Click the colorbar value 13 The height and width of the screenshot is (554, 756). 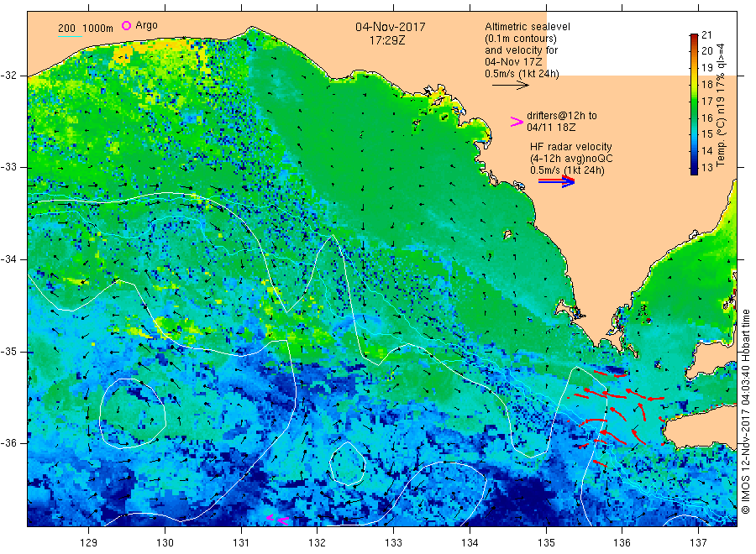[706, 168]
